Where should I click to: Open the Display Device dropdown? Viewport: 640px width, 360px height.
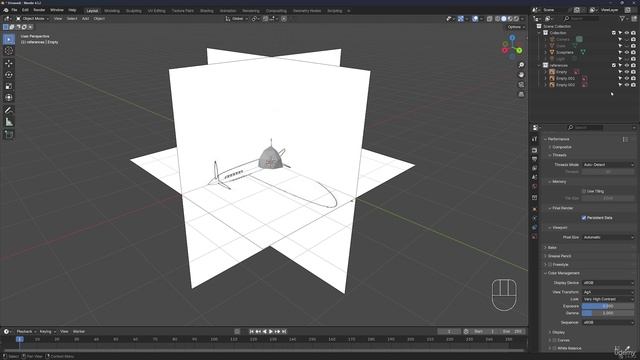coord(608,283)
